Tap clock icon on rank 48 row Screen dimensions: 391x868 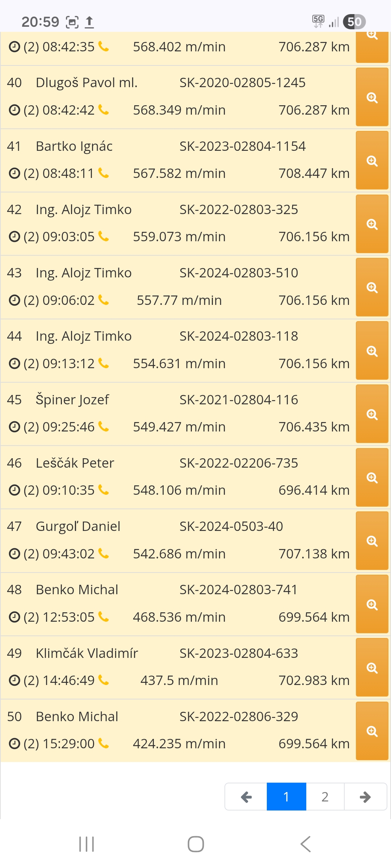click(14, 617)
